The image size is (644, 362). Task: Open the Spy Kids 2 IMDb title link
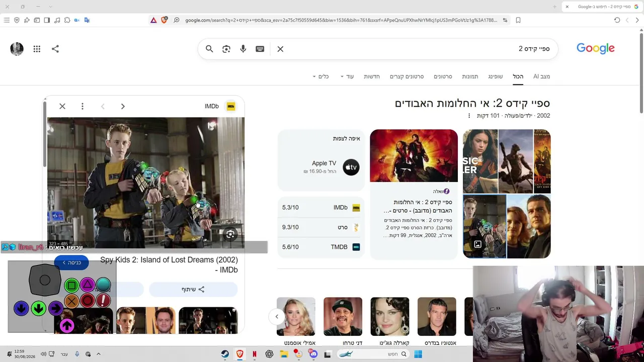[x=169, y=265]
